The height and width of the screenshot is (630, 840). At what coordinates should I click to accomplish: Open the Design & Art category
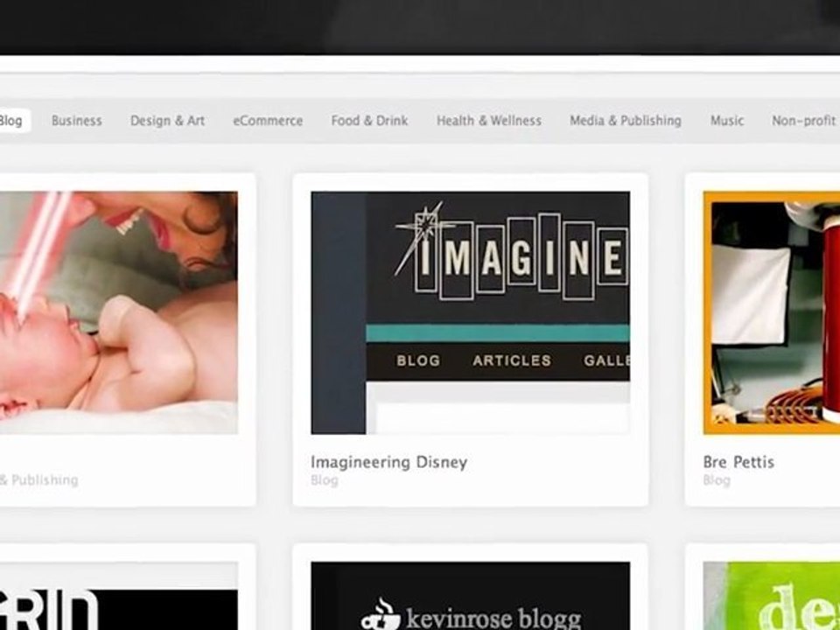(x=167, y=121)
